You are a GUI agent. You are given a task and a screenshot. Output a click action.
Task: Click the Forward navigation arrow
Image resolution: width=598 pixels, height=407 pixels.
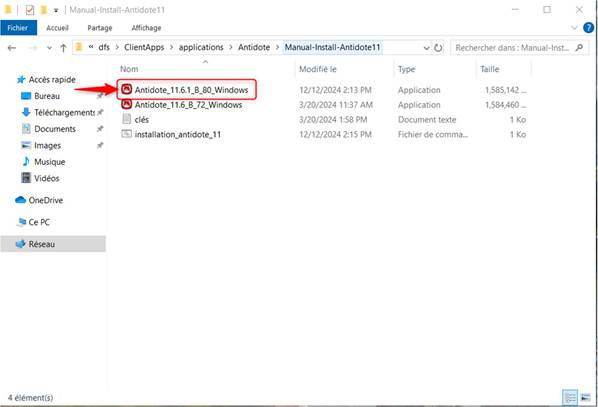point(33,48)
